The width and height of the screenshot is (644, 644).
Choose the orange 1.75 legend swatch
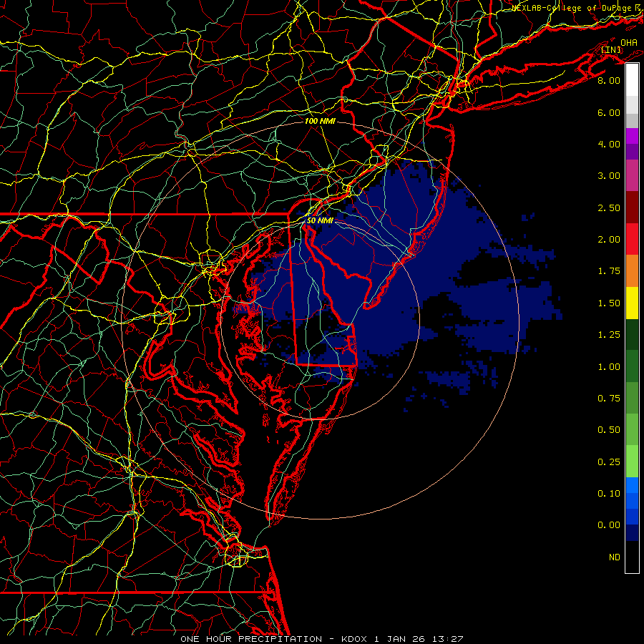click(x=632, y=270)
